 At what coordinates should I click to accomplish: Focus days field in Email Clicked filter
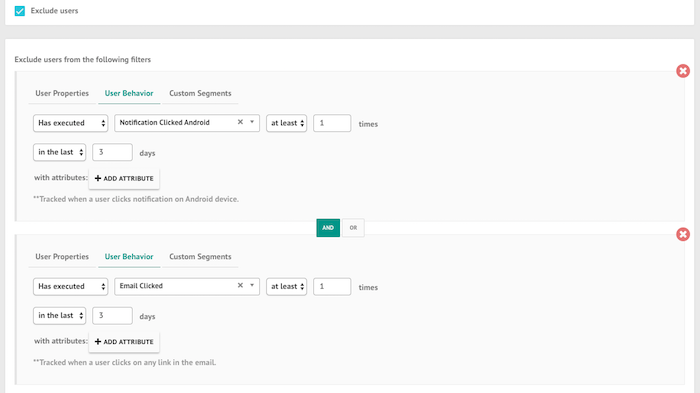click(112, 316)
